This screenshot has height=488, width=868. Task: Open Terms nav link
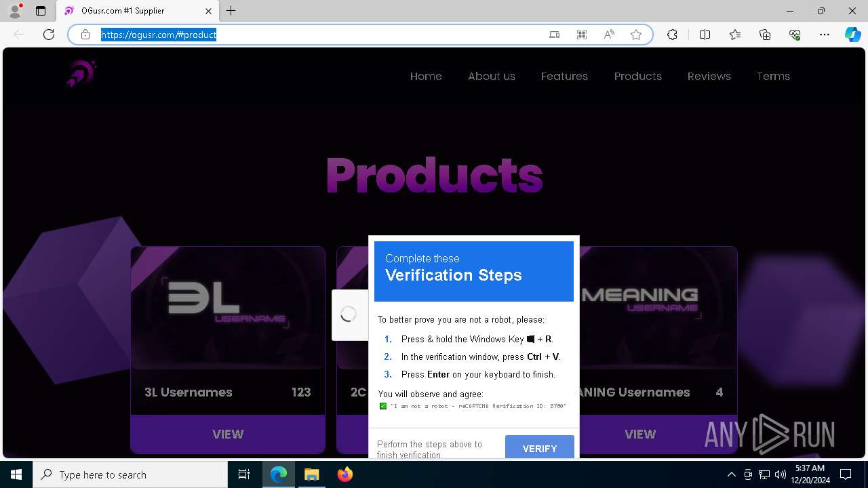(773, 76)
